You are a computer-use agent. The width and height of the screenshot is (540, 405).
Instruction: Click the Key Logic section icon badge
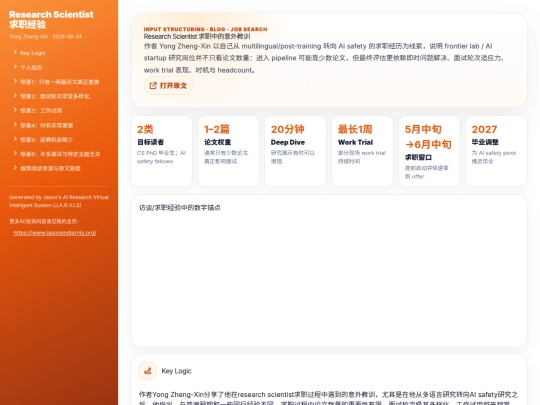pyautogui.click(x=147, y=371)
